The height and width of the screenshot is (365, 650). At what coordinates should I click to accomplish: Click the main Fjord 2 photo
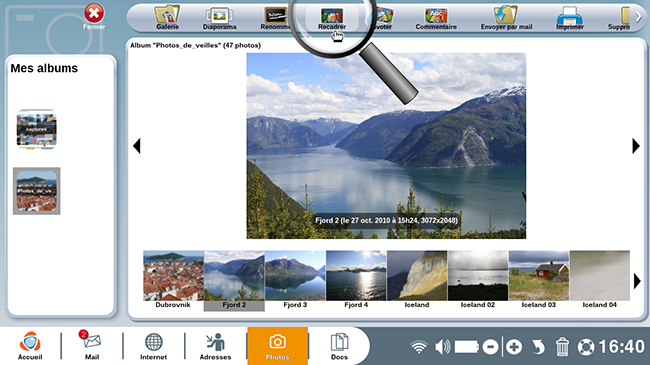[x=386, y=146]
